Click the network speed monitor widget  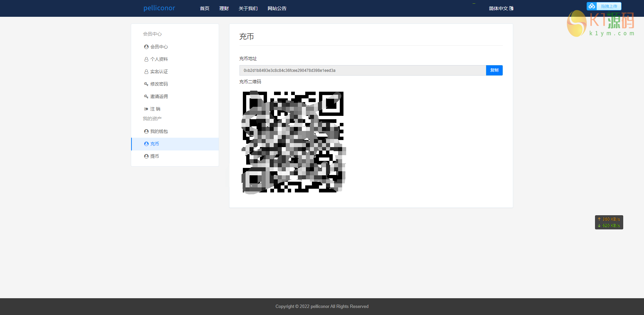tap(609, 222)
